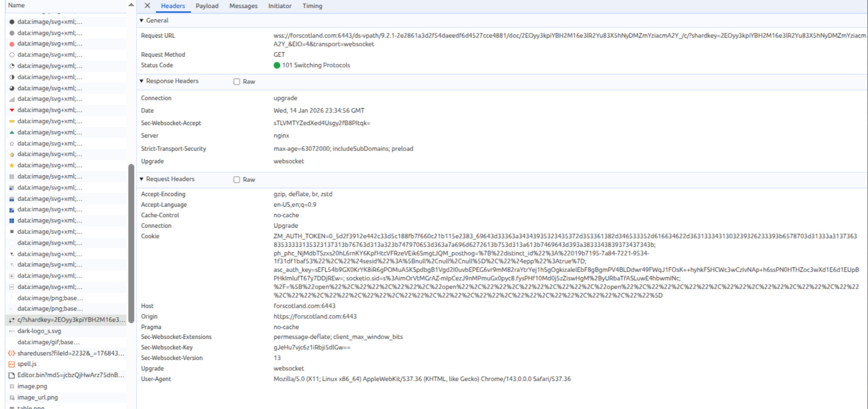Click the document icon beside Editor.bin request
This screenshot has width=868, height=409.
(x=12, y=375)
